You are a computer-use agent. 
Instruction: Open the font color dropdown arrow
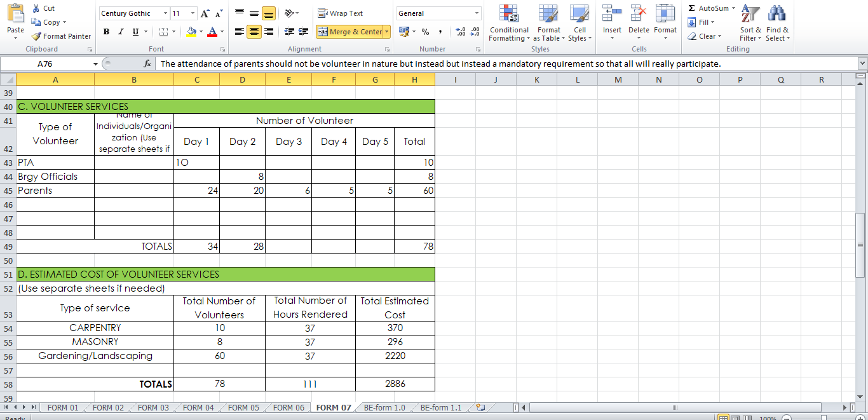pyautogui.click(x=222, y=32)
